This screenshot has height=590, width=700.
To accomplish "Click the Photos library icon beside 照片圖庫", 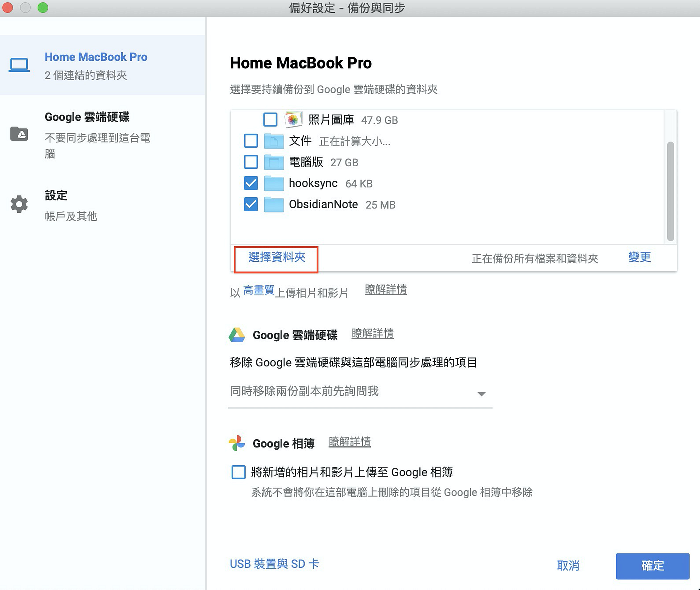I will tap(293, 119).
